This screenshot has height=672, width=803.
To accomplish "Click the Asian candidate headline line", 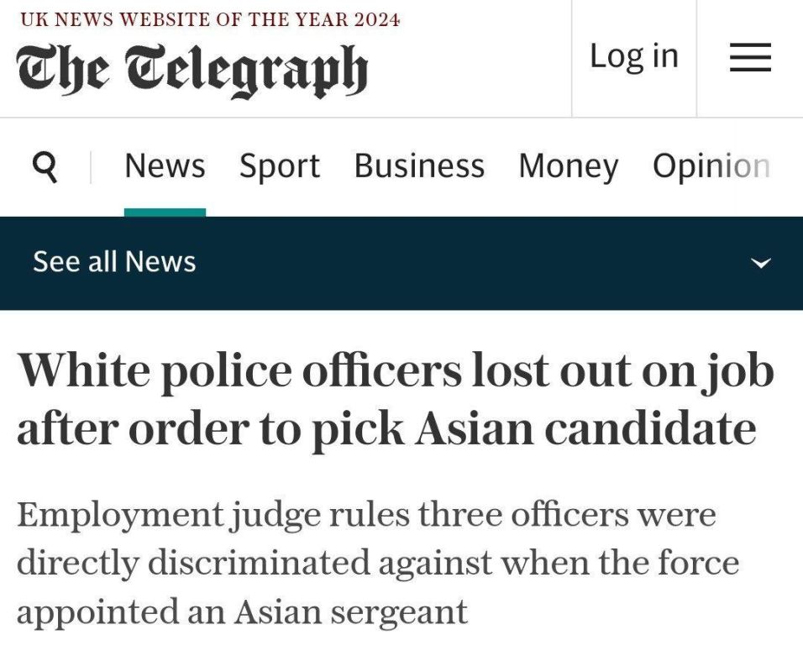I will pyautogui.click(x=386, y=428).
